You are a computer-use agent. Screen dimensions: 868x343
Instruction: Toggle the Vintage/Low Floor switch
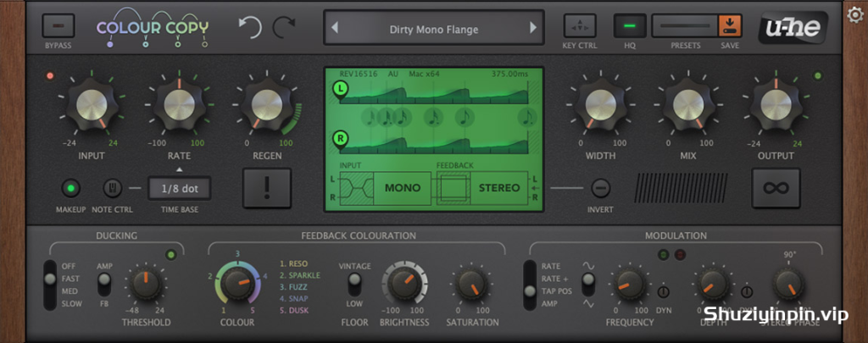(x=354, y=285)
